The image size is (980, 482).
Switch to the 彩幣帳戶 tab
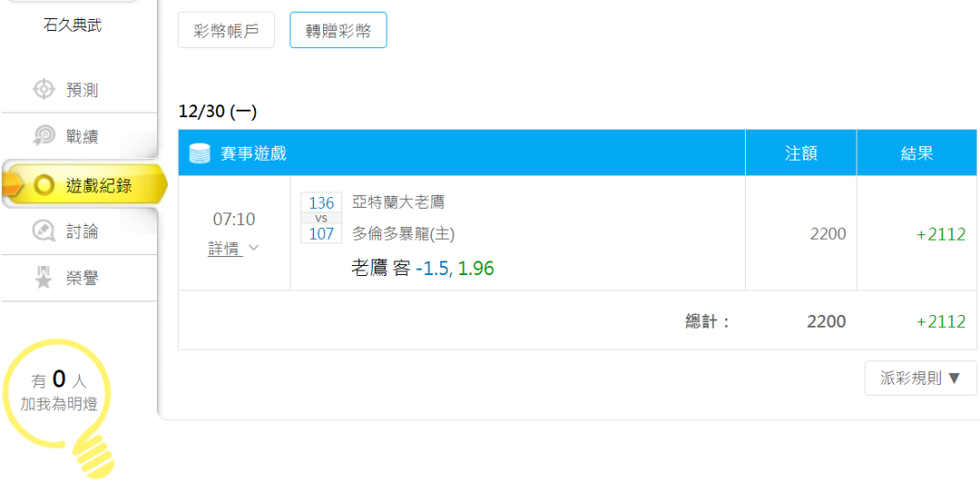(x=226, y=31)
